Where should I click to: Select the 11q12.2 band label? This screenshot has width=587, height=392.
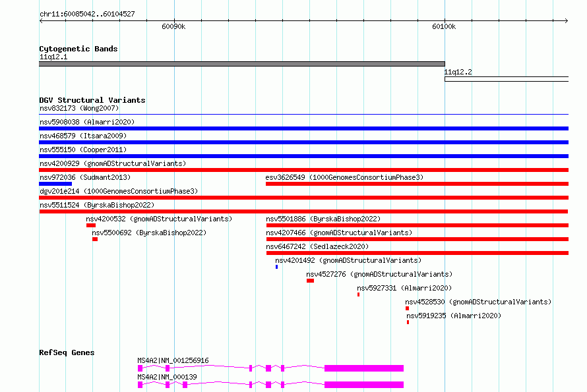pyautogui.click(x=458, y=72)
